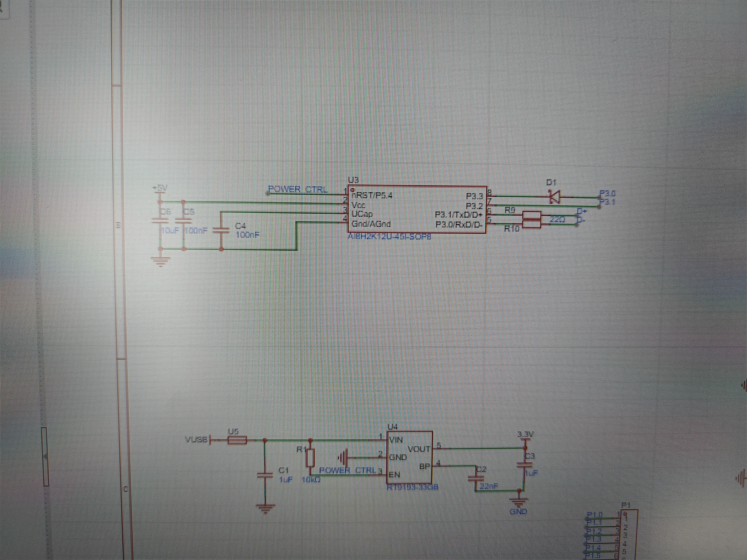The width and height of the screenshot is (747, 560).
Task: Click the C4 100nF capacitor symbol
Action: [221, 230]
